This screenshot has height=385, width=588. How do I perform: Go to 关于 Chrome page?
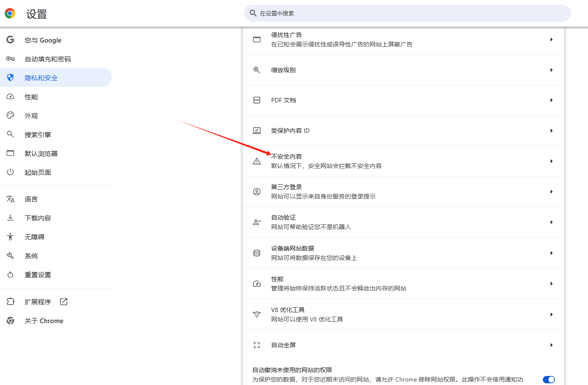coord(56,321)
